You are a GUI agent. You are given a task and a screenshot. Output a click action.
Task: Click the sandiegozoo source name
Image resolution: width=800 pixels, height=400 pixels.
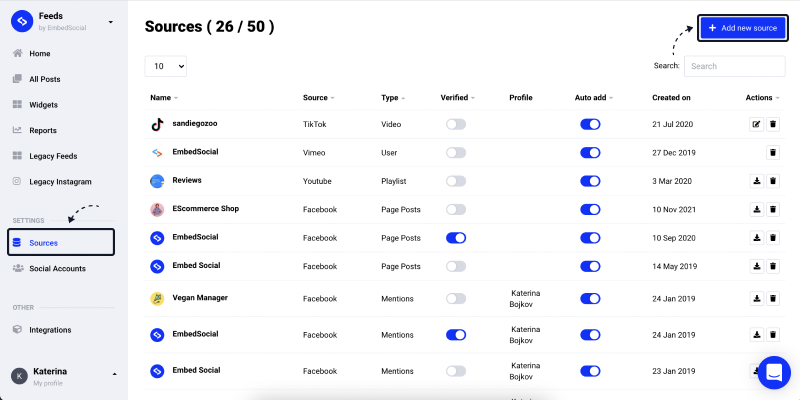pyautogui.click(x=195, y=123)
